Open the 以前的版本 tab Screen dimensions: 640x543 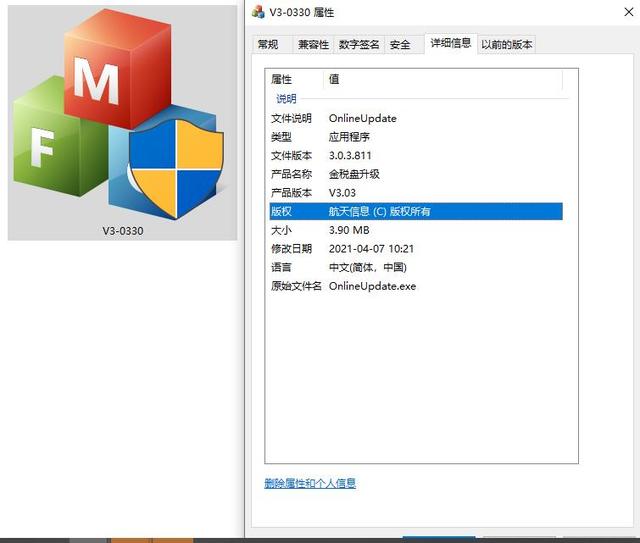pyautogui.click(x=506, y=44)
